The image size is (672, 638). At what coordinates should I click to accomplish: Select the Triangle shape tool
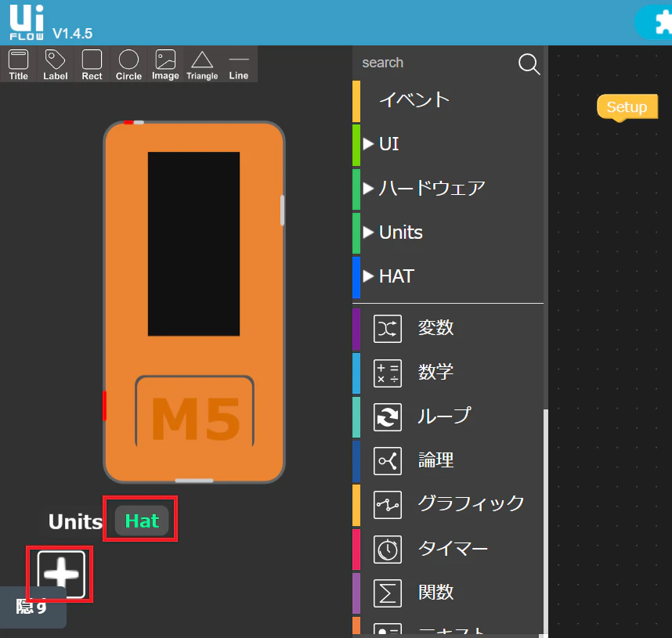(202, 65)
